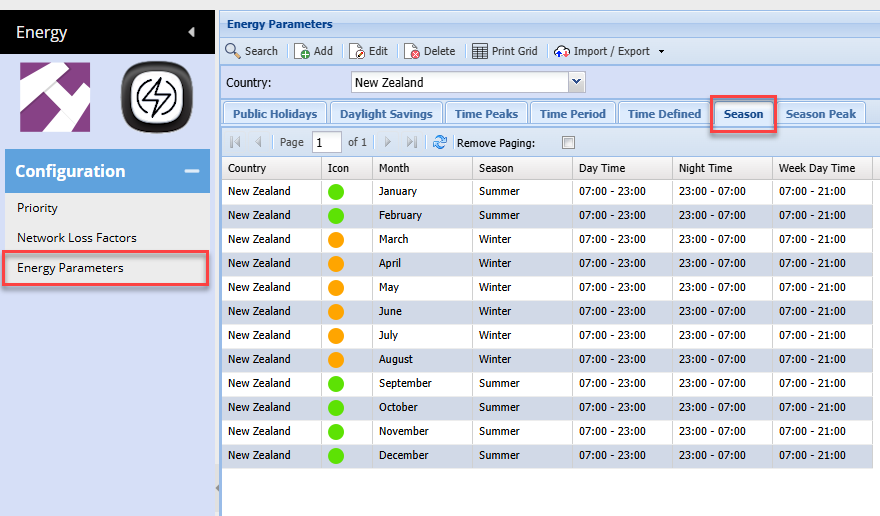Click the Add record icon
This screenshot has width=880, height=516.
pos(302,51)
